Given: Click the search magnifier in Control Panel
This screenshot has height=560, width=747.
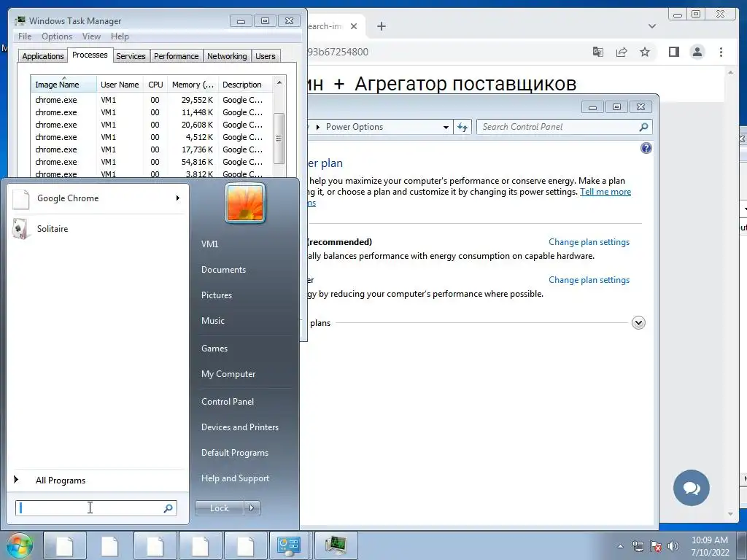Looking at the screenshot, I should coord(643,127).
